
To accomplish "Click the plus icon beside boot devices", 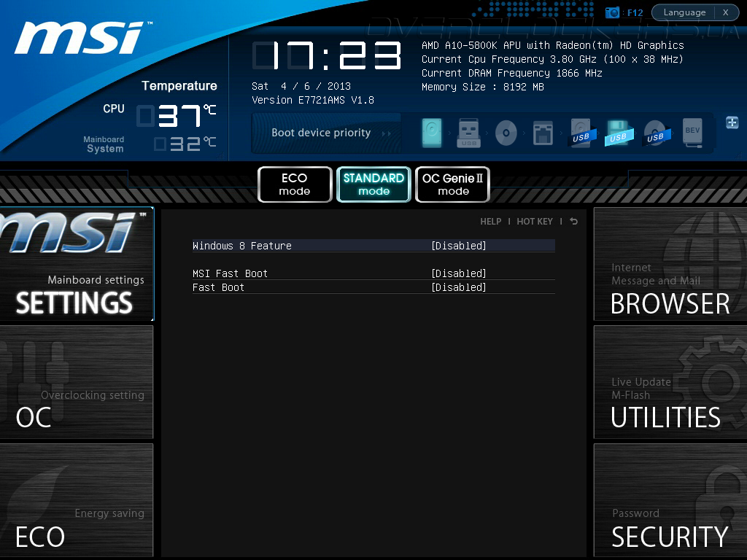I will (x=732, y=122).
